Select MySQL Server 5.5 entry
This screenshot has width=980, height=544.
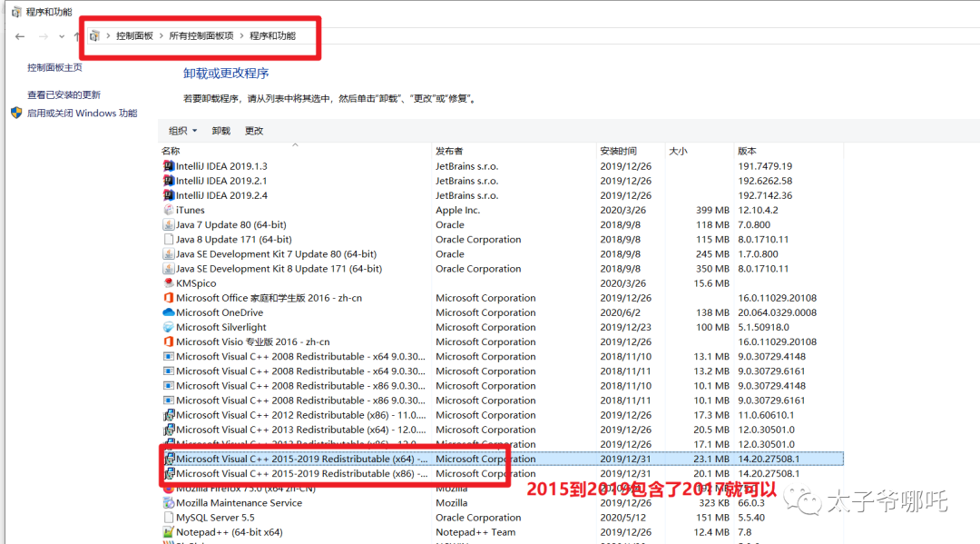pos(215,518)
